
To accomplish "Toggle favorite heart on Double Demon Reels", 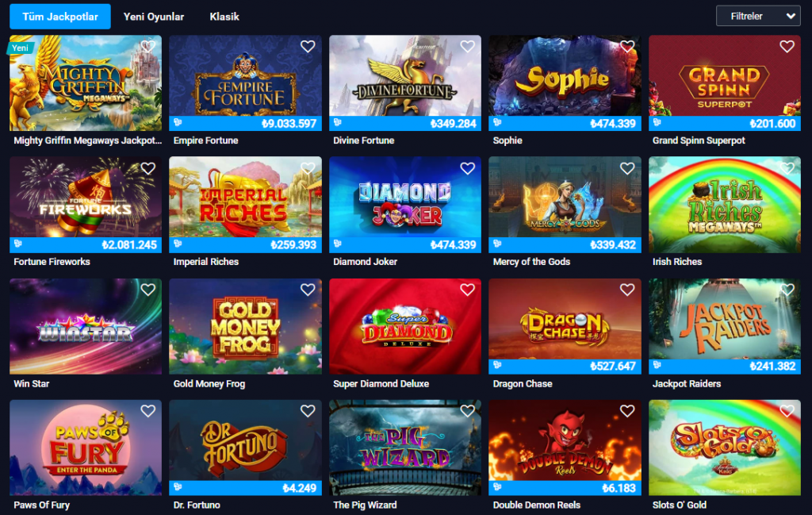I will tap(627, 411).
